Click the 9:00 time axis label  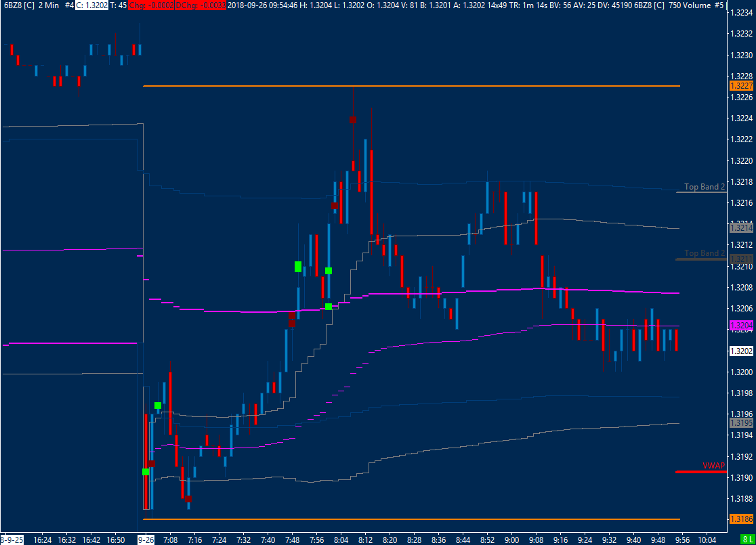coord(511,540)
